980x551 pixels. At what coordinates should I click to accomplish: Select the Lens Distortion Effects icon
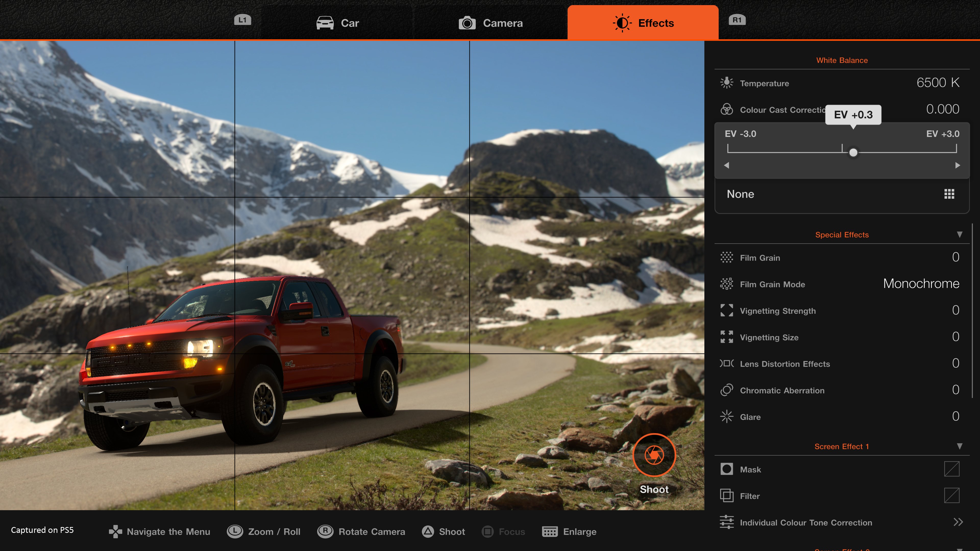(x=727, y=364)
